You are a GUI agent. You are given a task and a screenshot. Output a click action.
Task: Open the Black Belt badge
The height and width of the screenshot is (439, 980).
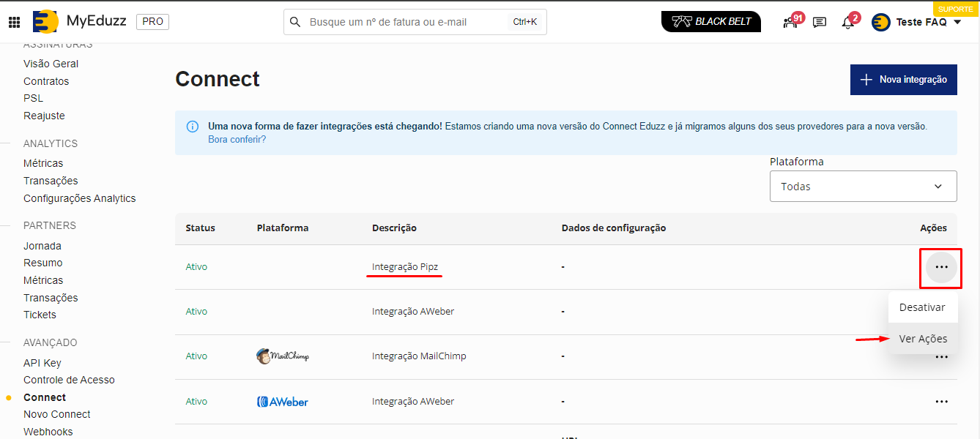[710, 22]
